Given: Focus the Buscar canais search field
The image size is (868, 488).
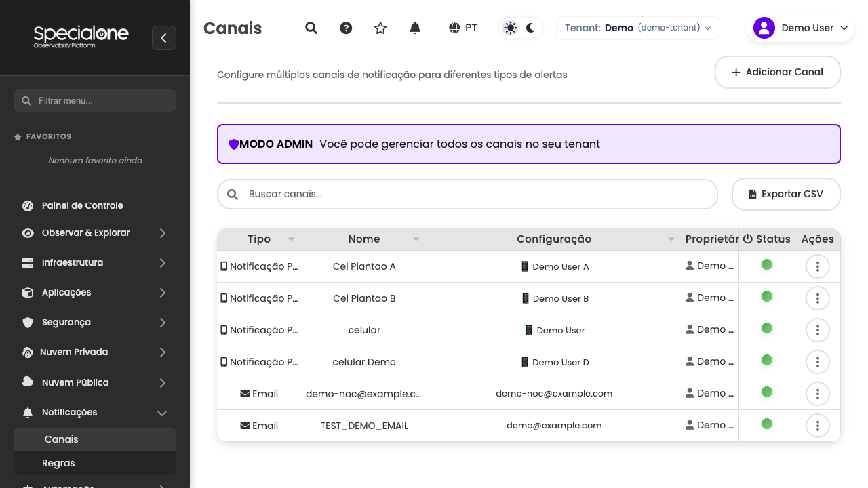Looking at the screenshot, I should [467, 194].
